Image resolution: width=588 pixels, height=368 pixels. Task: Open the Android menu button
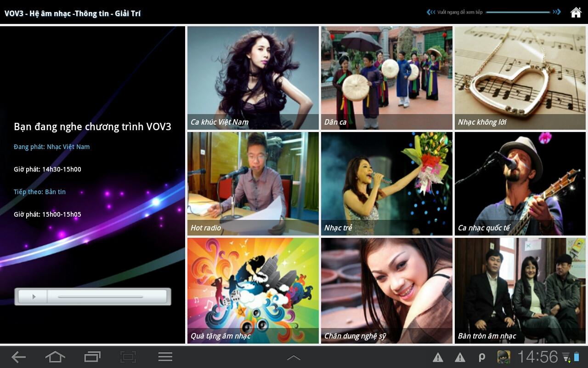click(x=165, y=357)
